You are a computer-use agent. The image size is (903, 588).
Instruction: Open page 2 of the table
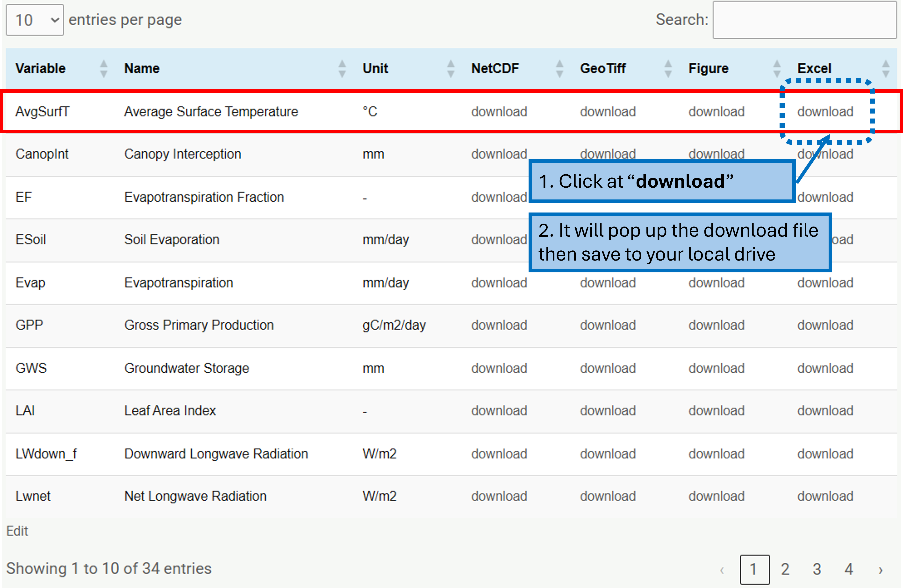pos(785,569)
